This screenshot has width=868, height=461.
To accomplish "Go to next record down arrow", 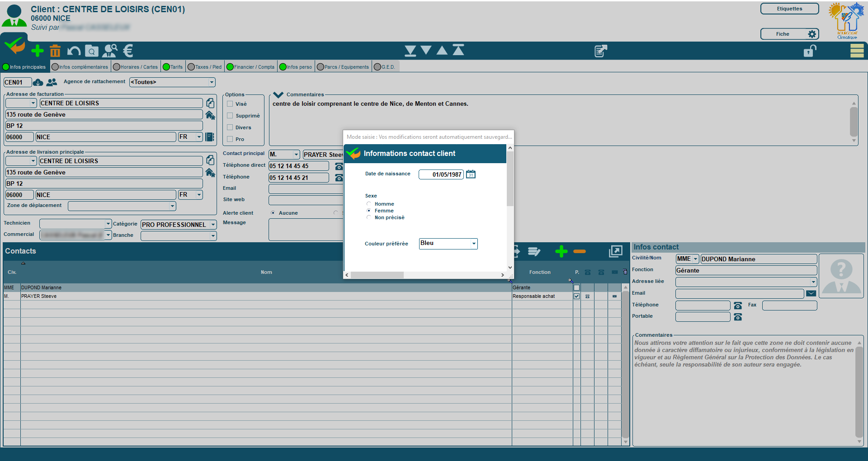I will coord(426,50).
